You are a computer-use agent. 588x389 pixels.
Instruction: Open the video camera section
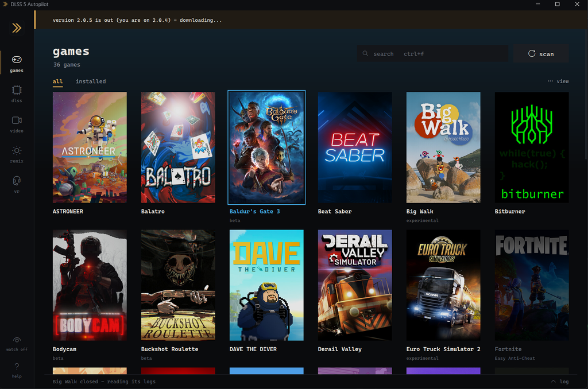click(x=17, y=124)
